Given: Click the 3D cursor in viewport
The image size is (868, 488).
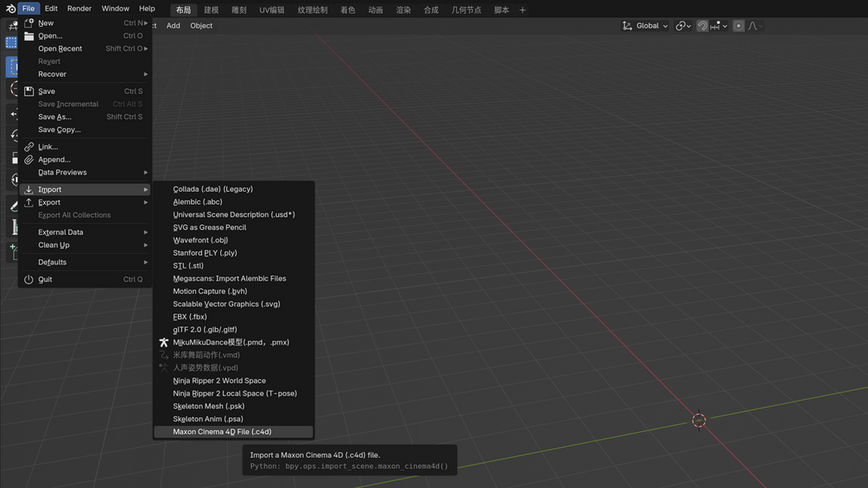Looking at the screenshot, I should point(699,421).
